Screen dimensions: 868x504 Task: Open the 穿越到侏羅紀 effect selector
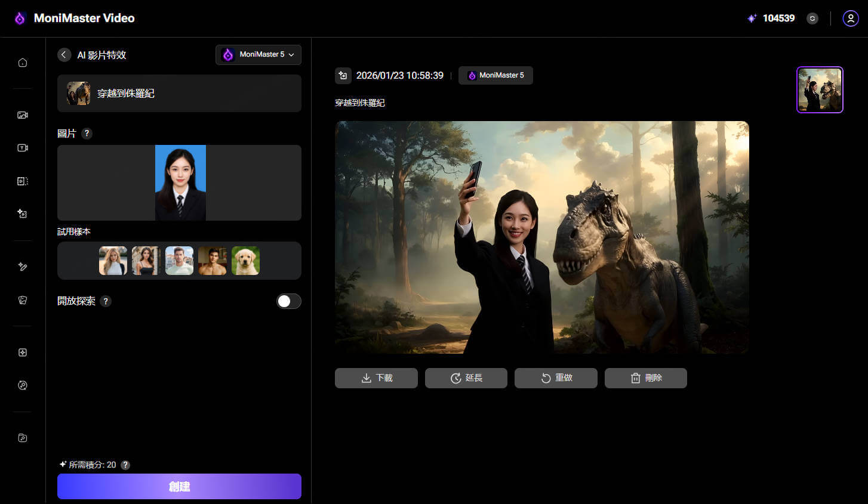point(179,94)
